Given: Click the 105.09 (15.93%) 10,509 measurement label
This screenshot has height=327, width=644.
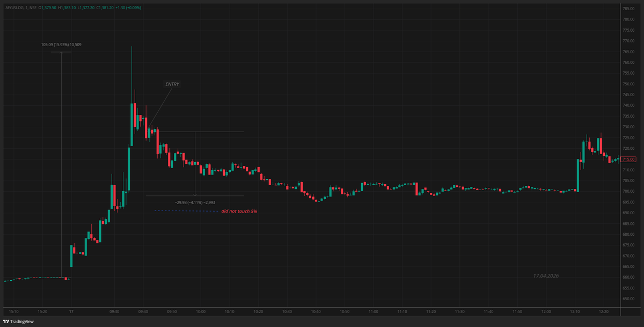Looking at the screenshot, I should point(61,45).
